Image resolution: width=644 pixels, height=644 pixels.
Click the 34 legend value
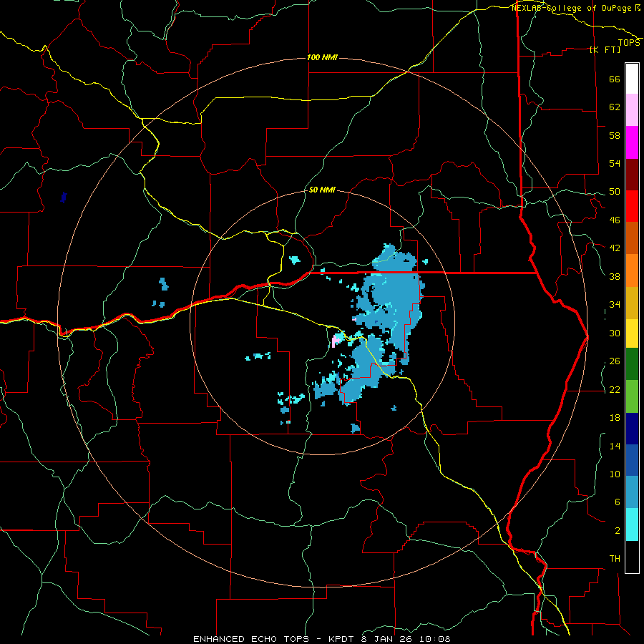tap(615, 305)
